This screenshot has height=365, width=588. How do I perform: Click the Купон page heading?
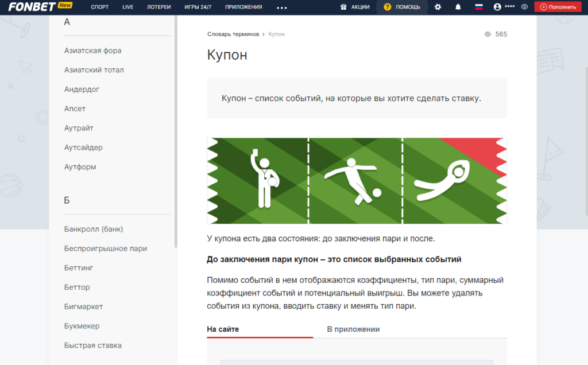click(227, 55)
